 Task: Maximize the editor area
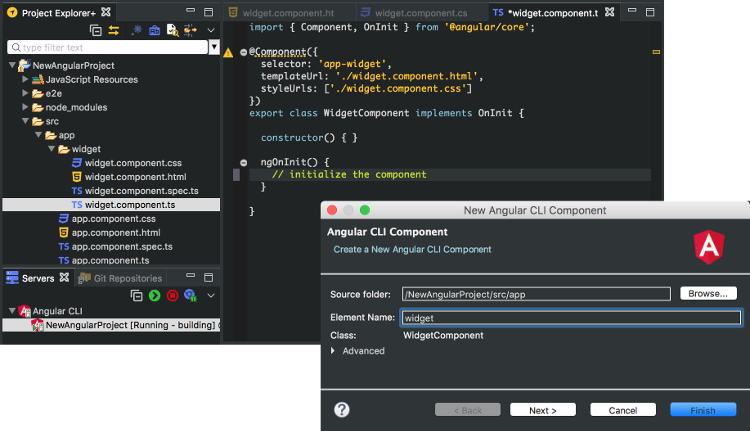click(650, 12)
